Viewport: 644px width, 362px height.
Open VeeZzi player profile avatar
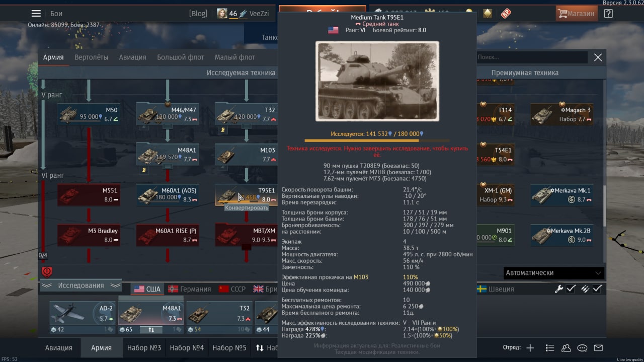click(x=222, y=14)
